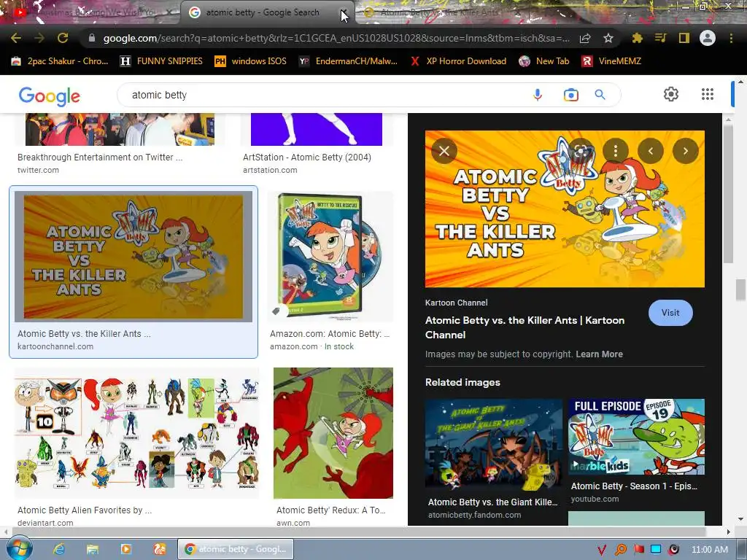Open the Windows Start button
Screen dimensions: 747x560
point(18,548)
